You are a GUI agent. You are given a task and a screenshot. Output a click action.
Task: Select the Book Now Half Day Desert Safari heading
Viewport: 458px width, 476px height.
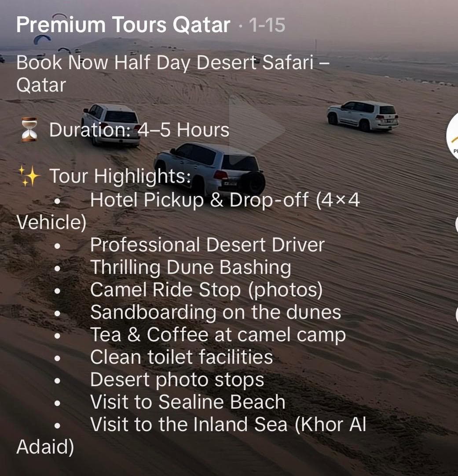tap(173, 74)
